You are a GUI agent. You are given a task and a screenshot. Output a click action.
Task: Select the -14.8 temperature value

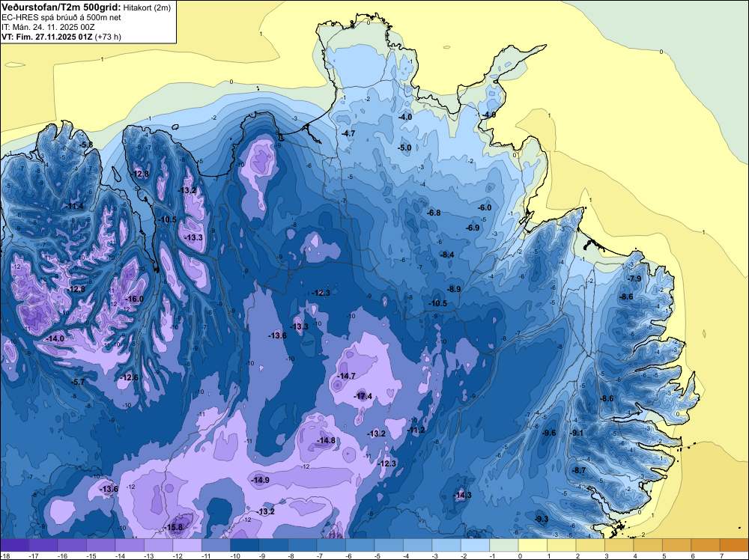[x=327, y=441]
